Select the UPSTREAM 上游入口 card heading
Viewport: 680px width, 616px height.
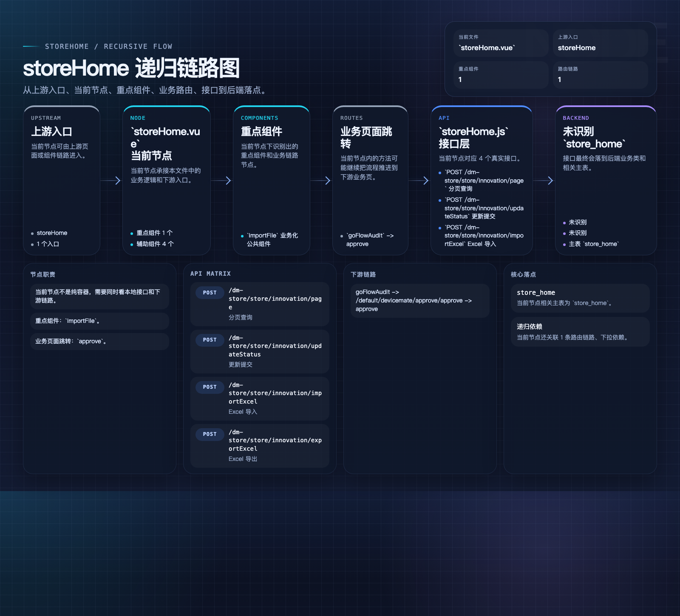coord(51,131)
